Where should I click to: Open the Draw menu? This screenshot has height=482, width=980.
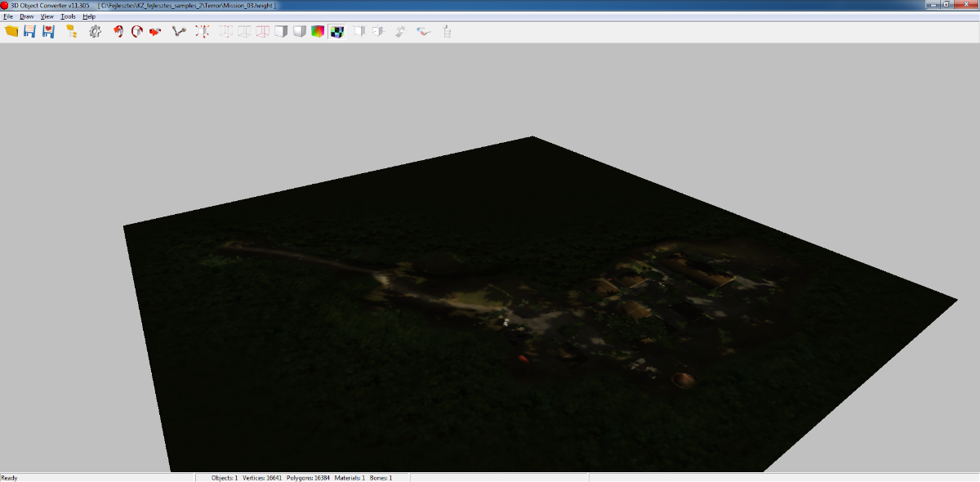(27, 16)
